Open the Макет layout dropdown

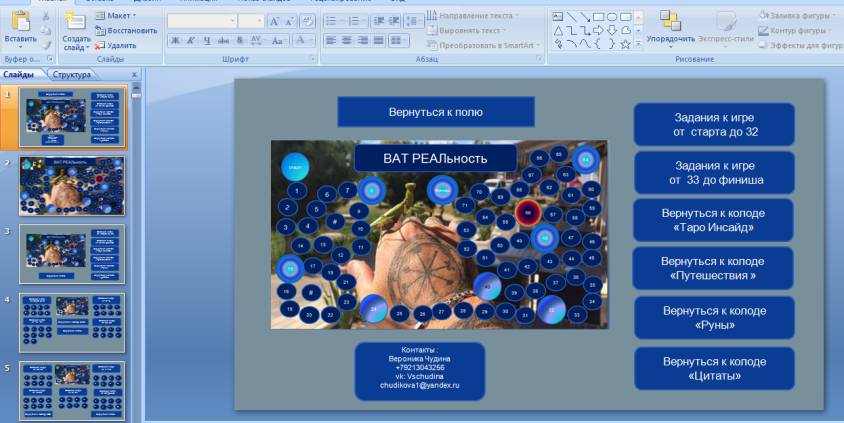pos(121,16)
